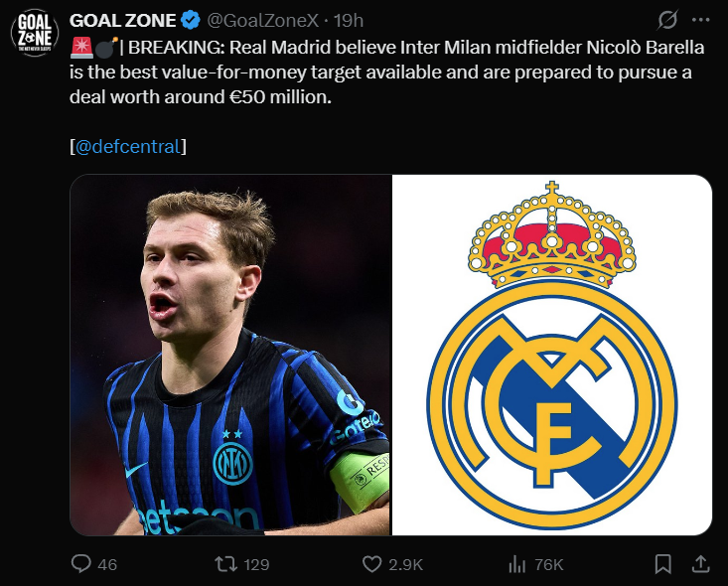This screenshot has width=728, height=586.
Task: Follow the @defcentral mention link
Action: (x=128, y=146)
